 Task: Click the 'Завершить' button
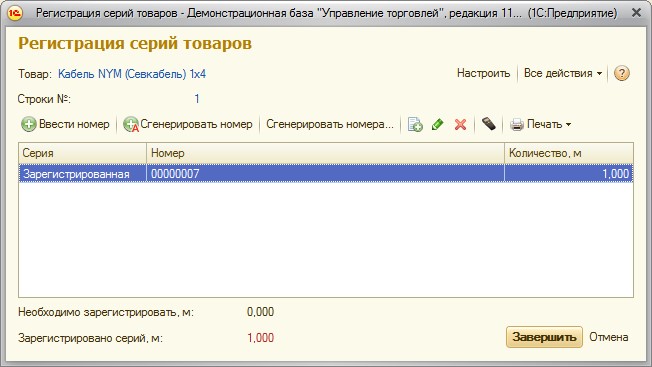[x=544, y=337]
